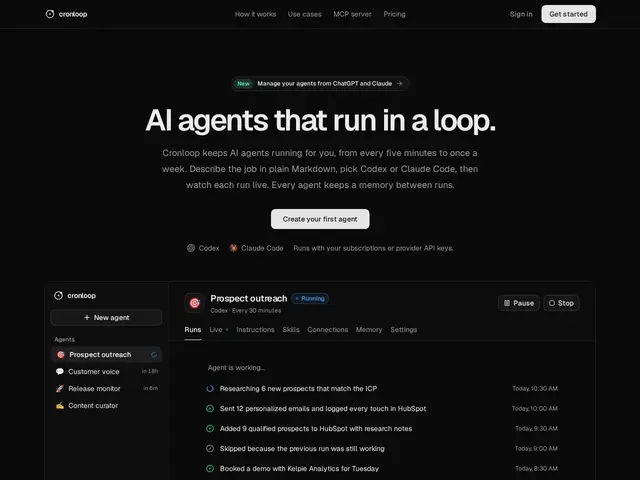Click the Agents section label in sidebar
640x480 pixels.
click(64, 340)
